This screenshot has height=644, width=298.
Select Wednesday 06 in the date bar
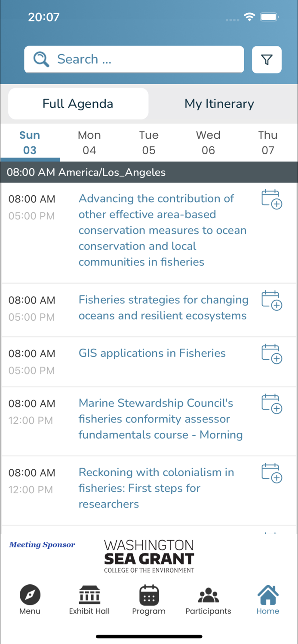click(x=208, y=143)
